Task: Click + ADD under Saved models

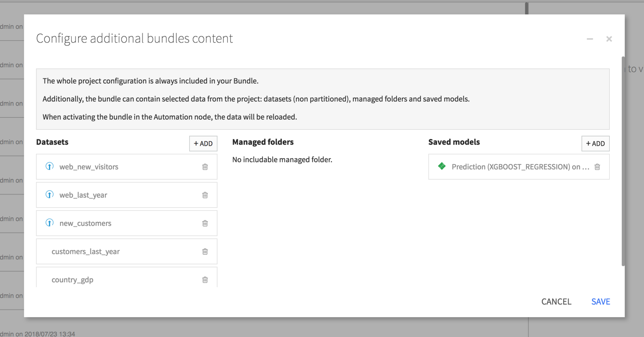Action: pos(595,143)
